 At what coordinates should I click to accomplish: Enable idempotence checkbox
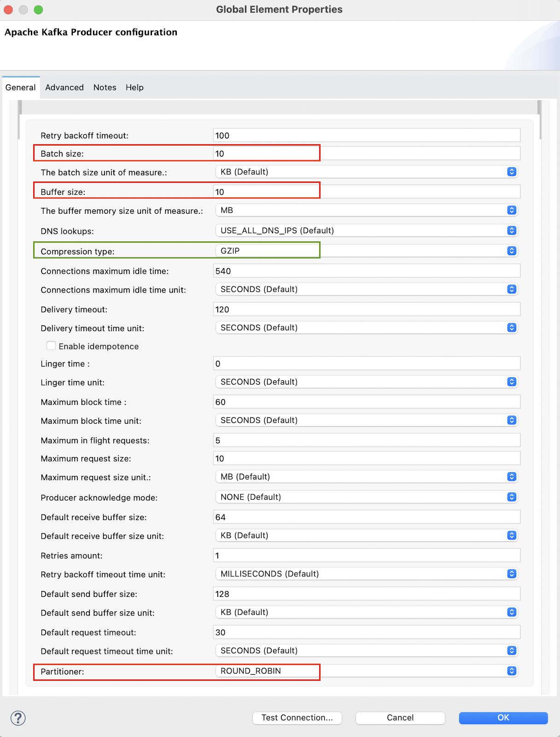[51, 345]
